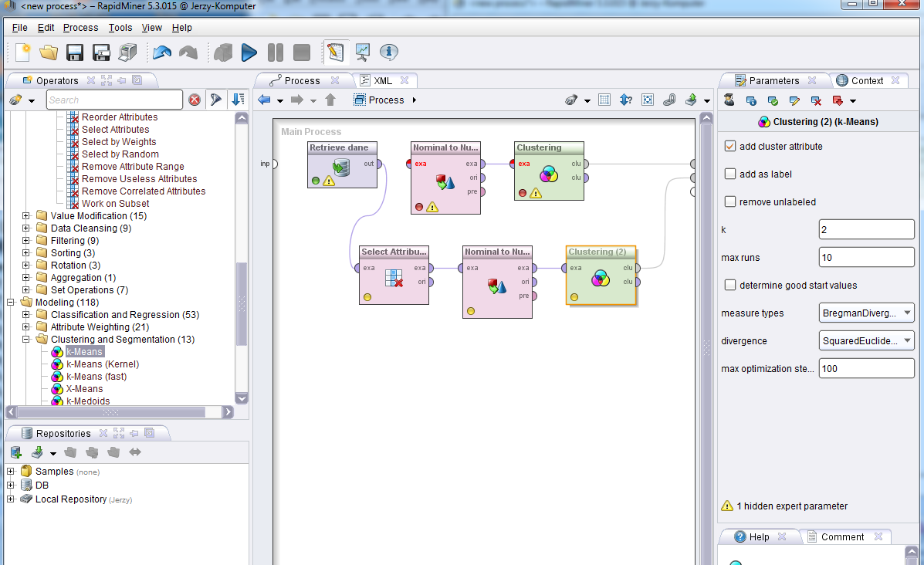Open the Tools menu
924x565 pixels.
pyautogui.click(x=120, y=28)
